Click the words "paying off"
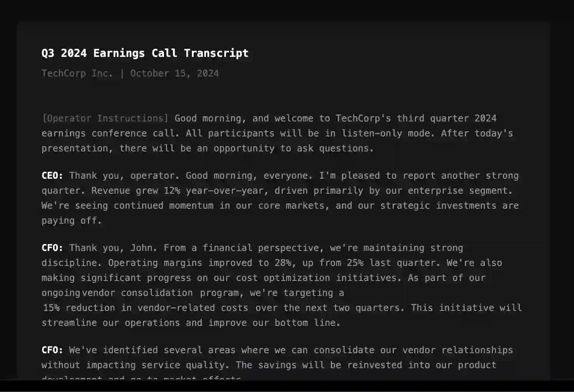 pos(71,221)
